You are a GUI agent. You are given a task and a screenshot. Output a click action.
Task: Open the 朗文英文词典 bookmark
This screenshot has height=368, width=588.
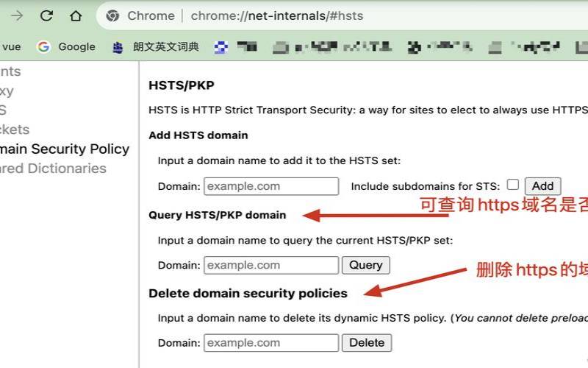click(156, 47)
